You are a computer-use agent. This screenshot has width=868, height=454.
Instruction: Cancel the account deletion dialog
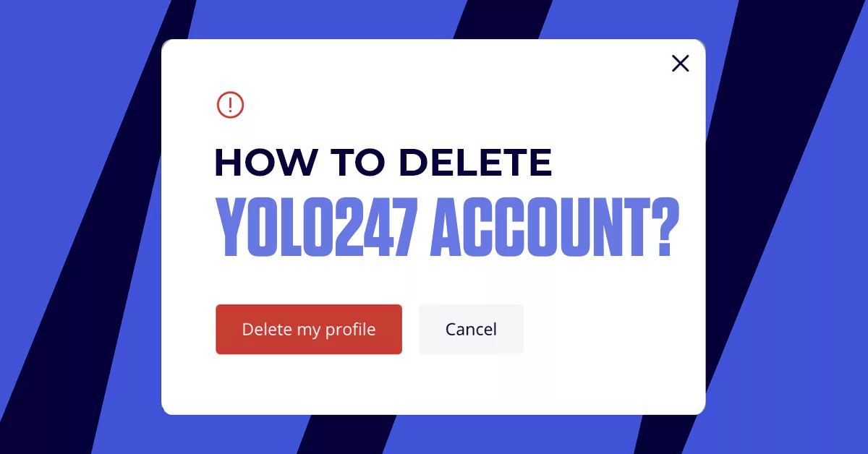point(471,330)
